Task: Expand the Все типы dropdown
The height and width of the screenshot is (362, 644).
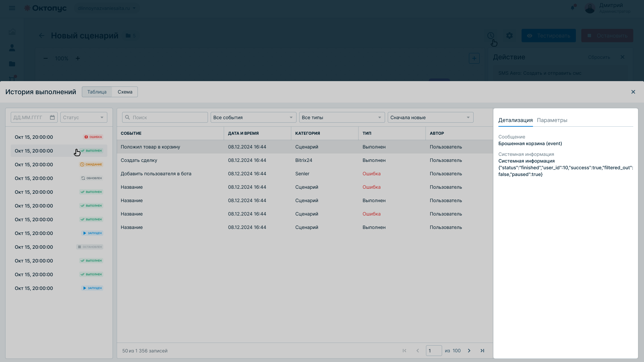Action: 342,117
